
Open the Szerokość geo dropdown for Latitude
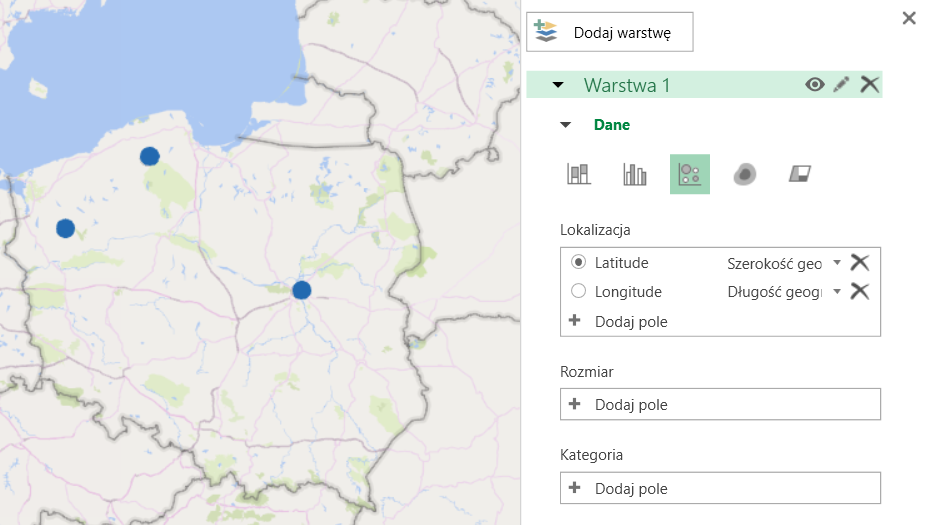click(837, 263)
